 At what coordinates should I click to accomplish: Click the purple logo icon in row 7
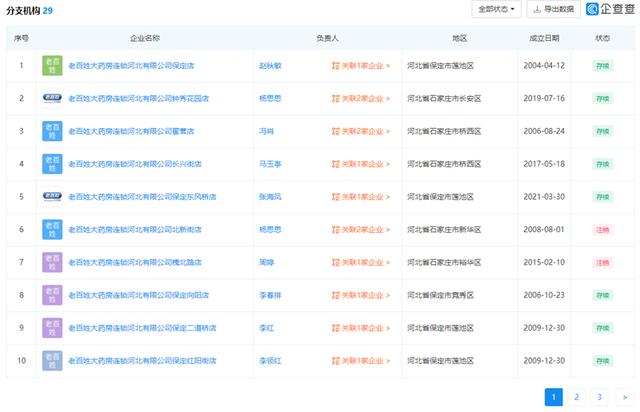(52, 262)
